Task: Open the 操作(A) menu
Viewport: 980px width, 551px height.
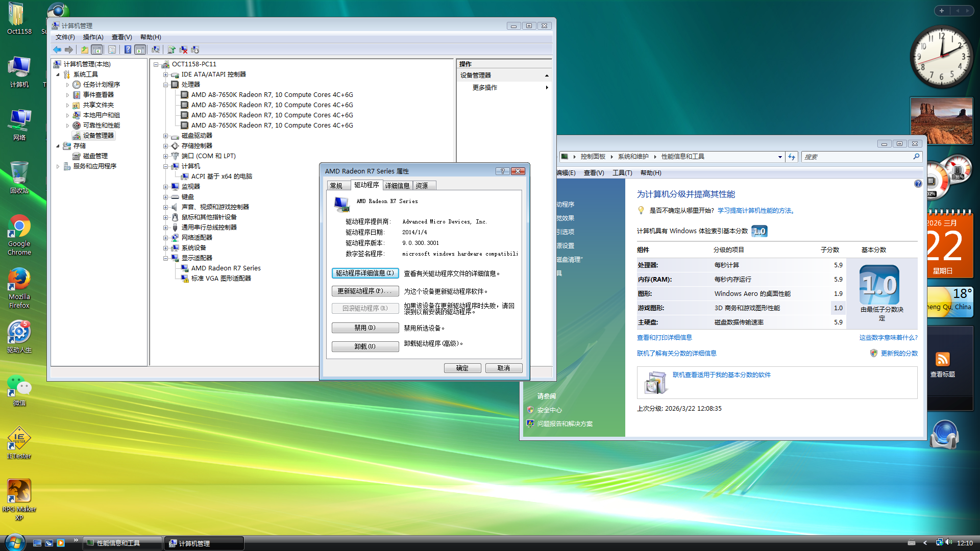Action: pyautogui.click(x=93, y=37)
